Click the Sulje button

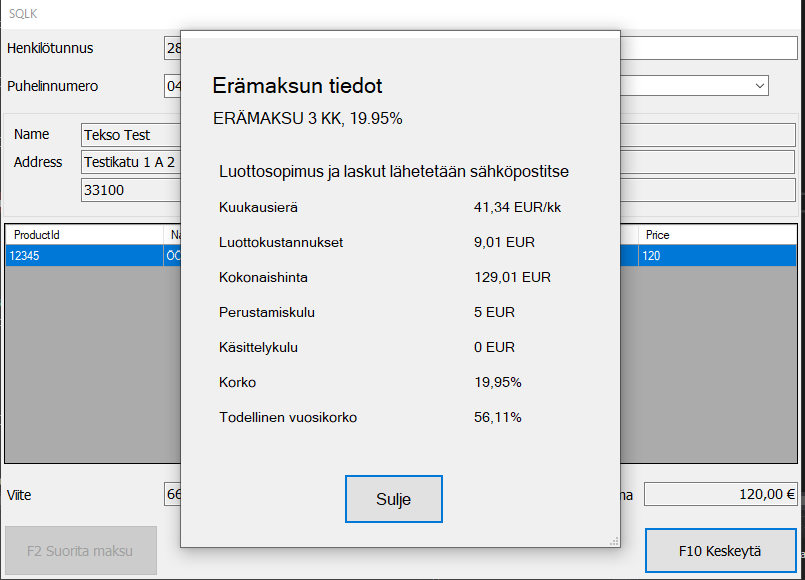(x=393, y=498)
